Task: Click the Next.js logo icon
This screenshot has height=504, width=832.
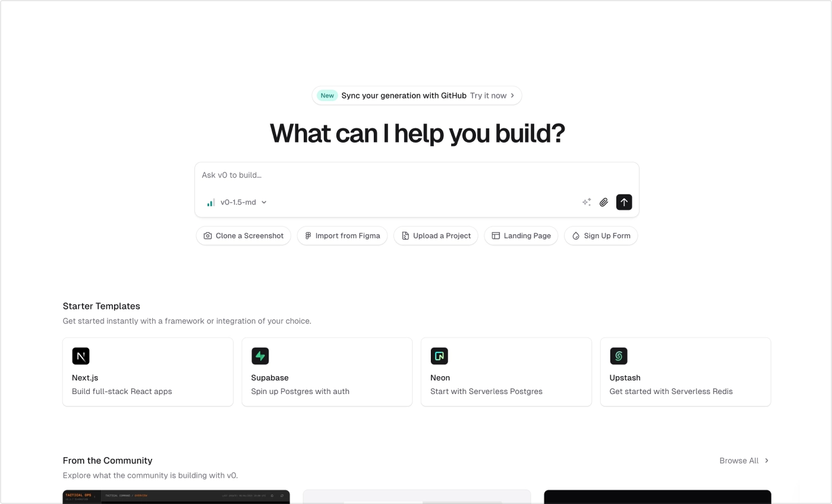Action: pos(81,356)
